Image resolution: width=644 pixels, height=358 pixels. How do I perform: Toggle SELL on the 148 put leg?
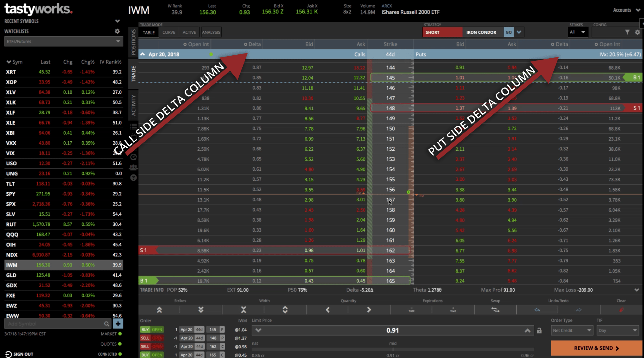point(145,338)
